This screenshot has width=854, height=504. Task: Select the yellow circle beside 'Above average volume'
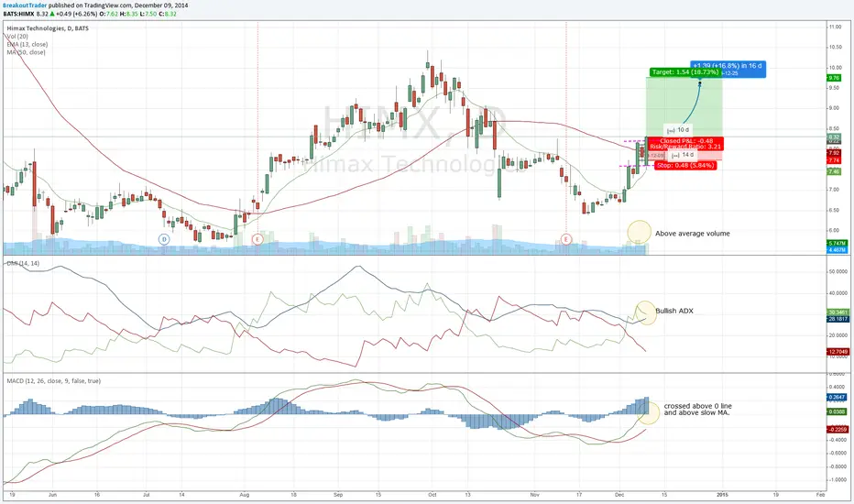tap(640, 232)
